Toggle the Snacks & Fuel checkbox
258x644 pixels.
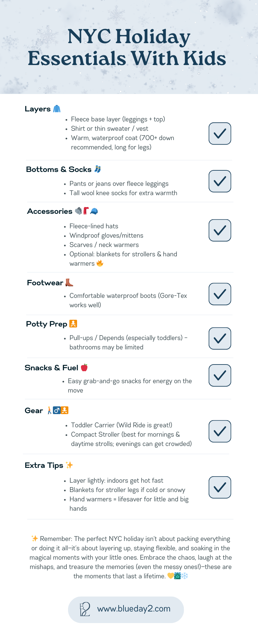point(220,375)
